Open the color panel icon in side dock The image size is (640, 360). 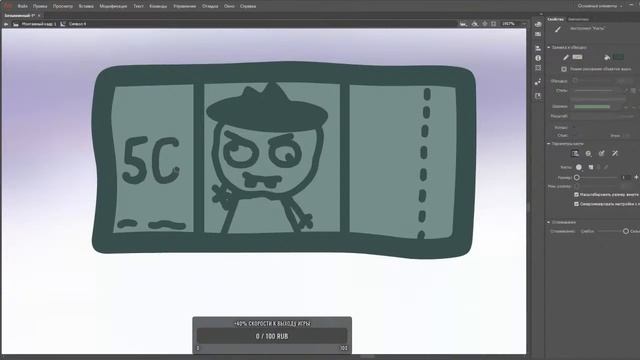click(538, 24)
